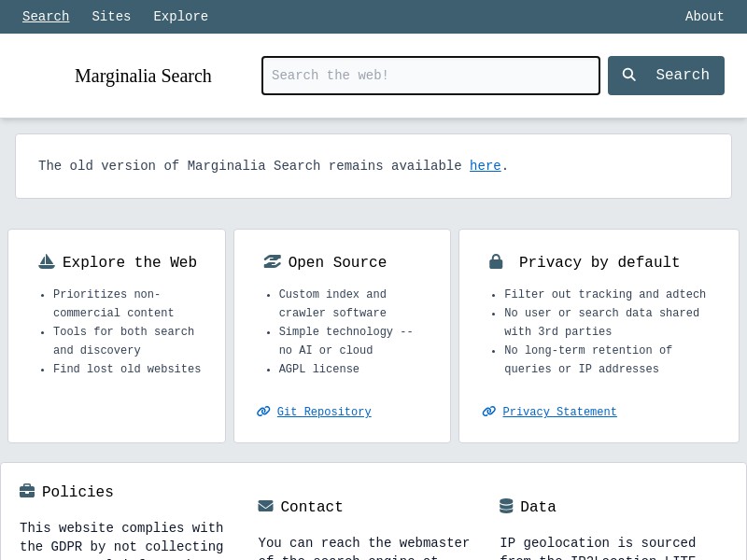Viewport: 747px width, 560px height.
Task: Click "Tools for both search and discovery" bullet
Action: click(123, 341)
